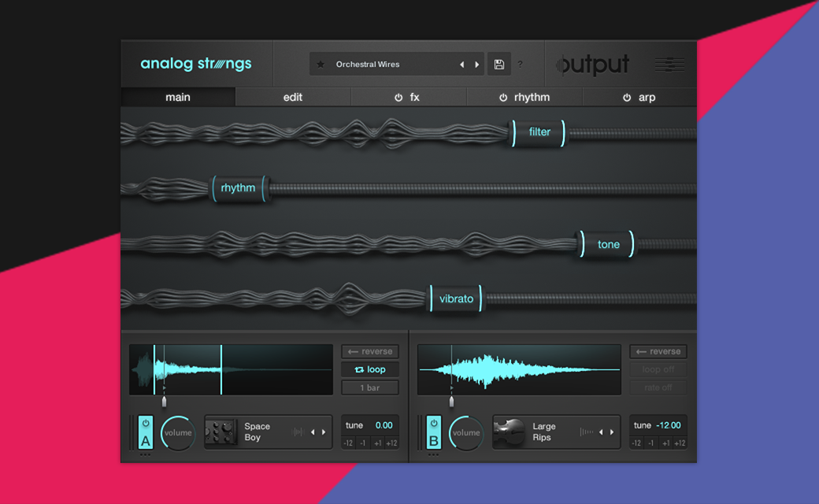Screen dimensions: 819x504
Task: Click layer B tune value -12.00
Action: point(669,425)
